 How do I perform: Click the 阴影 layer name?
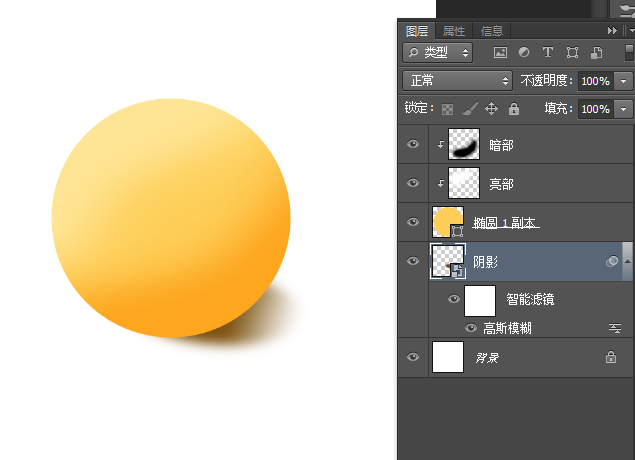(x=485, y=262)
